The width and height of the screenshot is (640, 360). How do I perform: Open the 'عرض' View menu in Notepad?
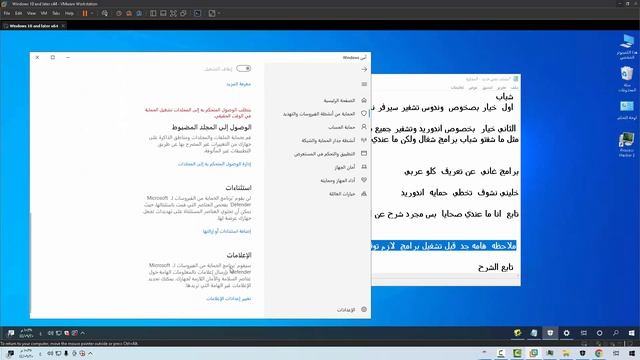pos(473,88)
